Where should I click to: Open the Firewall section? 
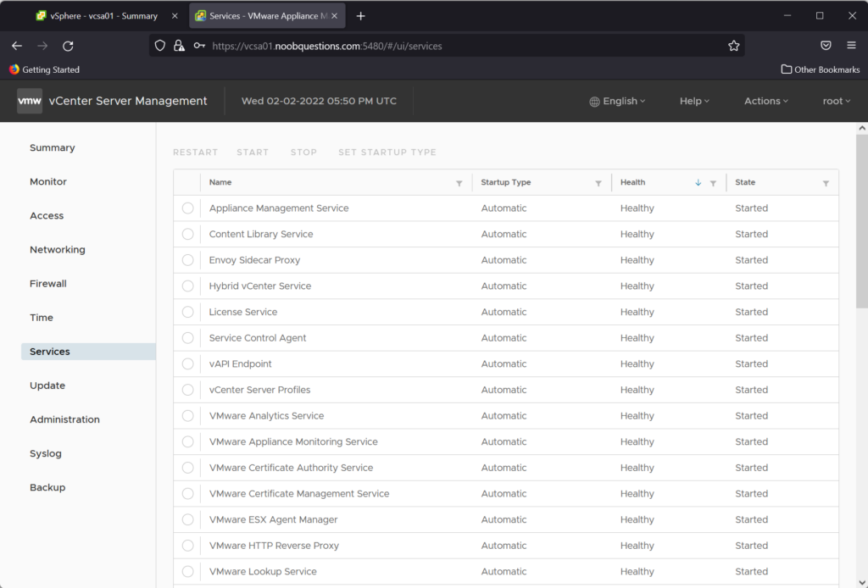pyautogui.click(x=48, y=284)
